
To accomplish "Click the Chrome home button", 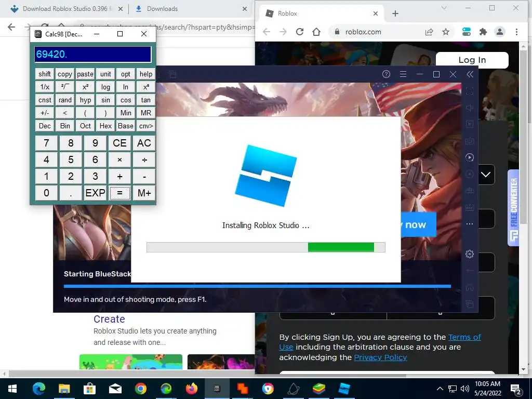I will coord(316,32).
